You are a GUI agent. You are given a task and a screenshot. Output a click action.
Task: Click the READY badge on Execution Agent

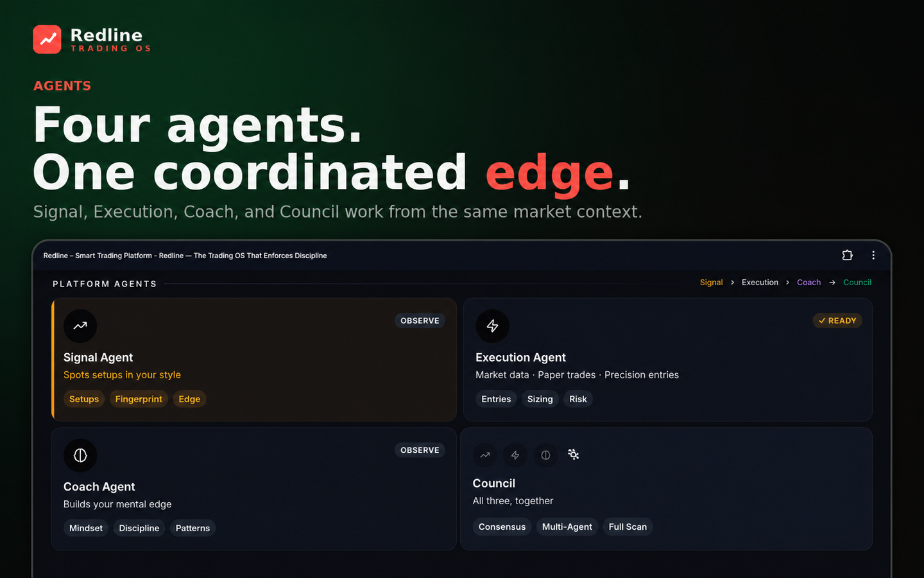tap(837, 320)
